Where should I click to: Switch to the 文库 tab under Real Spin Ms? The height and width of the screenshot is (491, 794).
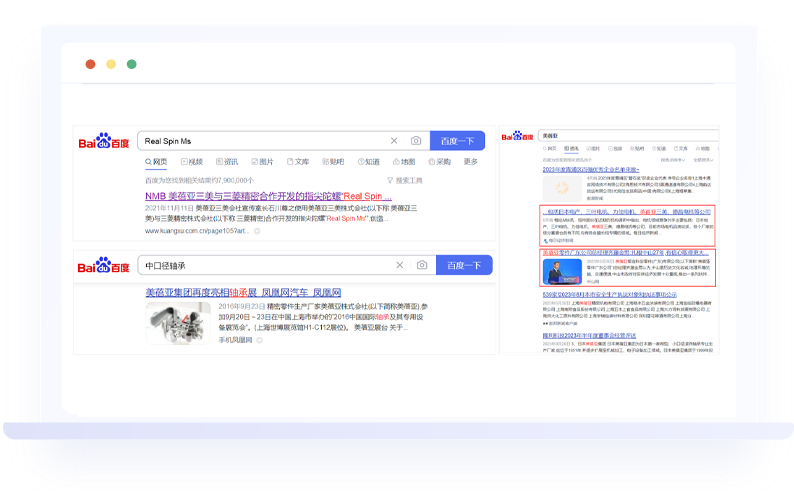point(298,161)
